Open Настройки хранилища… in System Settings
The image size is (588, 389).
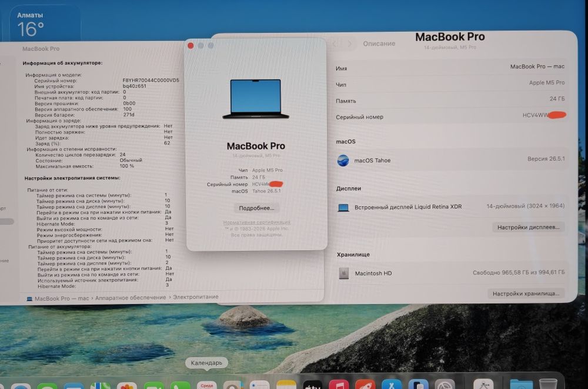pos(526,294)
